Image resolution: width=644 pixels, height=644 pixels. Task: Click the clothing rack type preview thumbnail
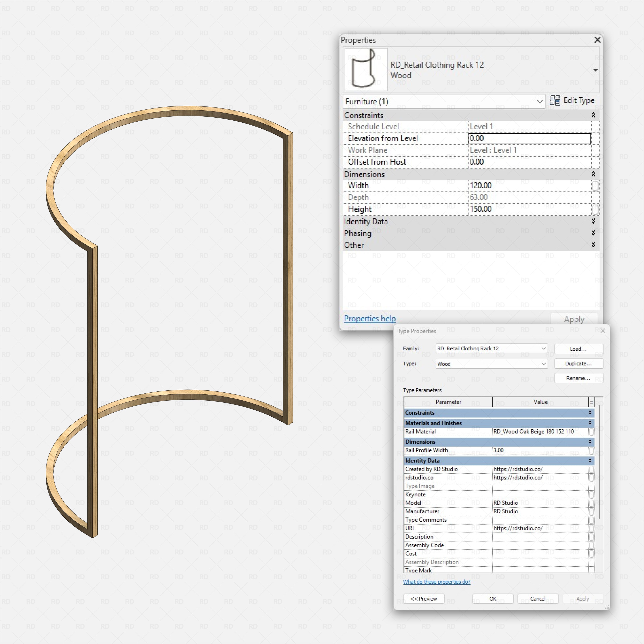[x=366, y=69]
